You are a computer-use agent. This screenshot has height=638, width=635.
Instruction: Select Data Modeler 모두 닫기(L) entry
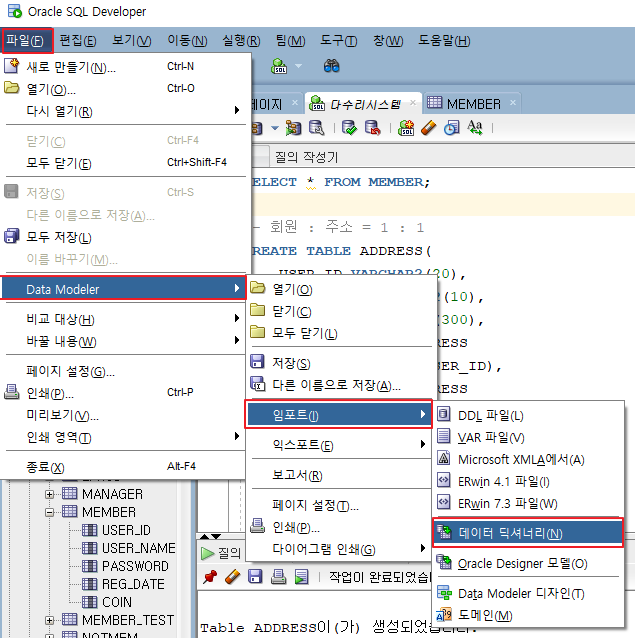340,333
